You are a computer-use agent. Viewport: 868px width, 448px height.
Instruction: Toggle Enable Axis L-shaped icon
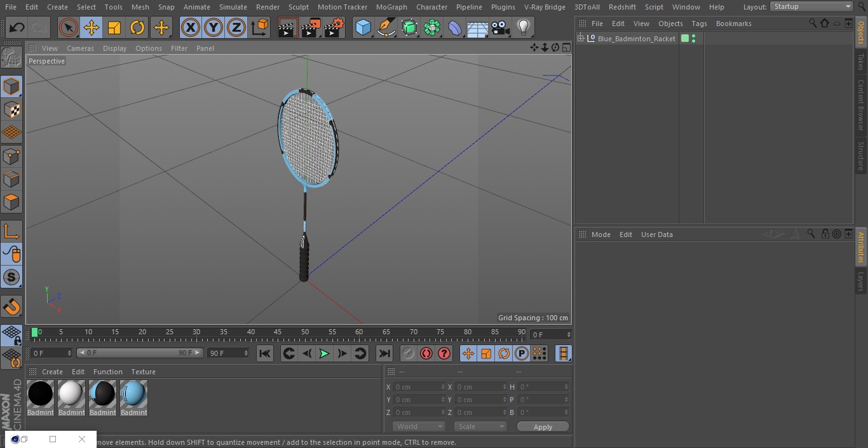pos(11,231)
